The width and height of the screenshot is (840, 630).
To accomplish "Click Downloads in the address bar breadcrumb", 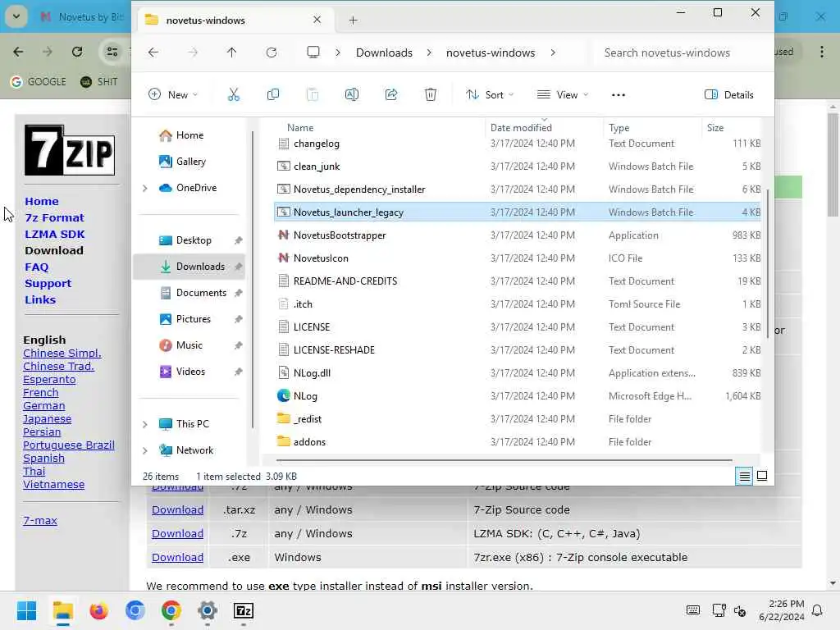I will click(x=384, y=52).
